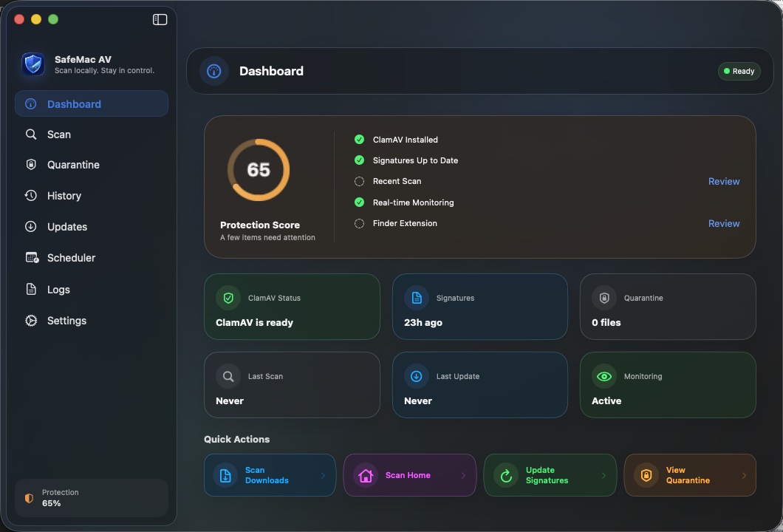
Task: Click the ClamAV Installed green checkmark
Action: 359,140
